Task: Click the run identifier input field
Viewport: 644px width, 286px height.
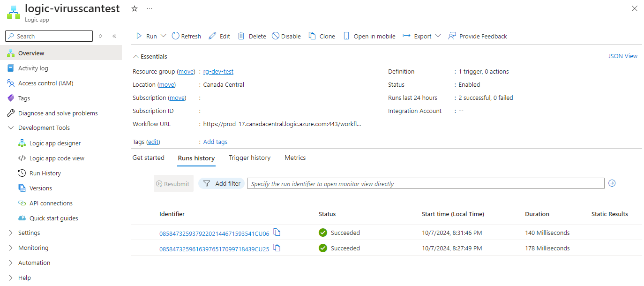Action: 426,183
